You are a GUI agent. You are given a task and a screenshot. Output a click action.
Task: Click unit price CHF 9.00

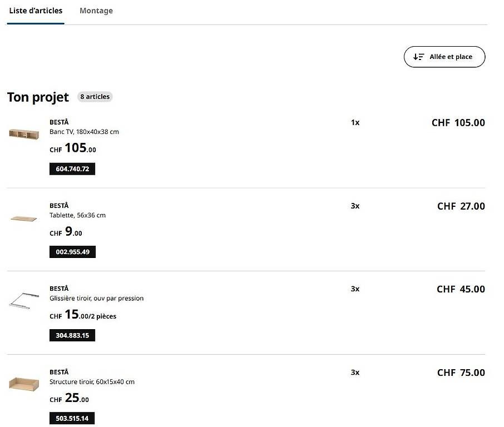click(x=66, y=232)
